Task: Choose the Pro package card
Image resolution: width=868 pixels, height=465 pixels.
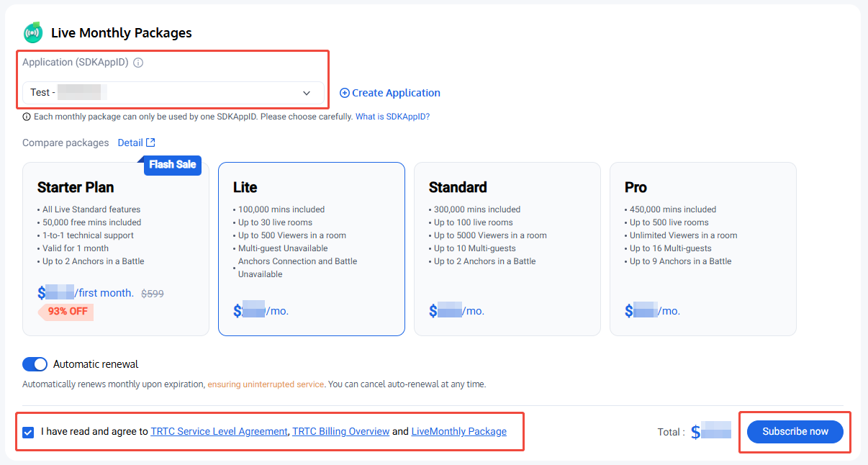Action: [702, 248]
